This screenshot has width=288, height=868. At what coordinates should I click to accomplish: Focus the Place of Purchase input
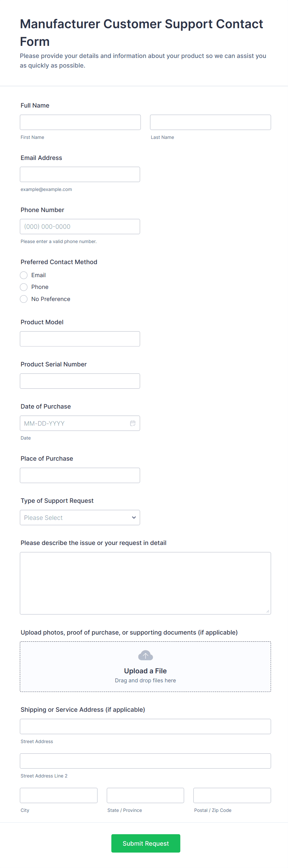tap(80, 476)
